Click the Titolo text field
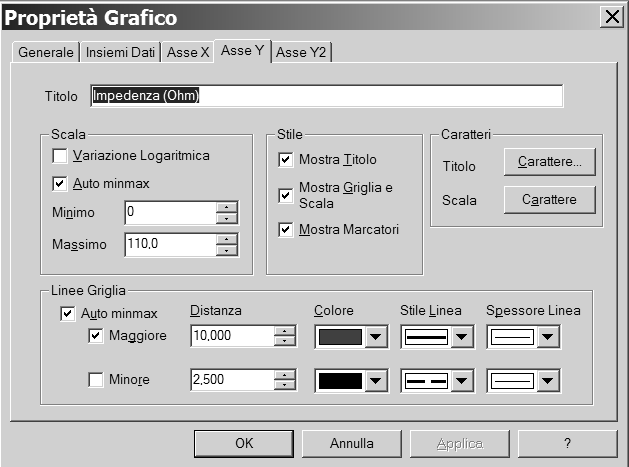Viewport: 629px width, 467px height. (327, 96)
